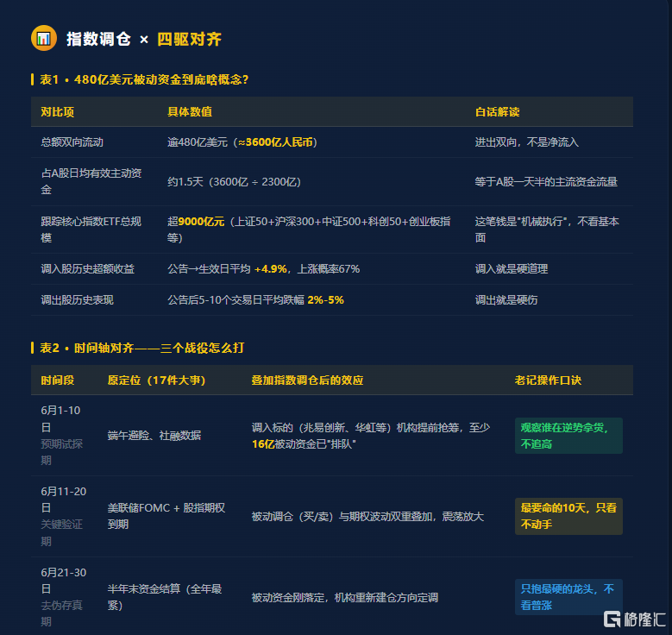The image size is (672, 635).
Task: Click column header 时间段
Action: [x=58, y=380]
